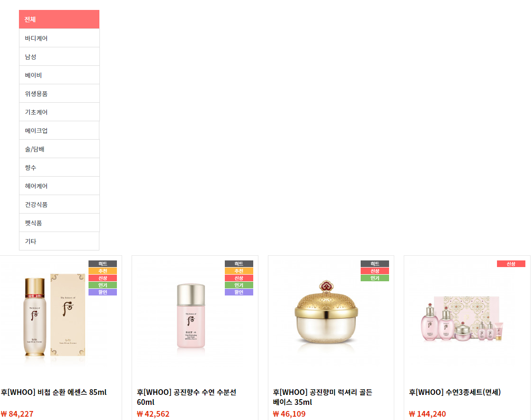Choose the 베이비 category
Image resolution: width=532 pixels, height=420 pixels.
pos(59,75)
